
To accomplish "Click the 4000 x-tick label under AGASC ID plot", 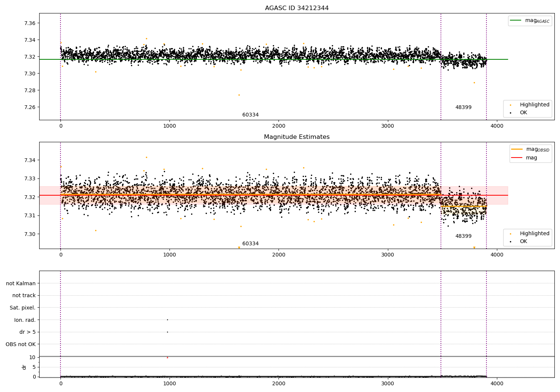I will pyautogui.click(x=497, y=126).
